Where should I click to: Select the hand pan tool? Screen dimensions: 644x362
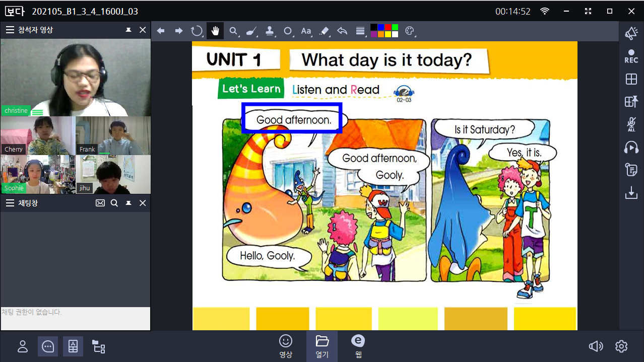click(x=215, y=31)
